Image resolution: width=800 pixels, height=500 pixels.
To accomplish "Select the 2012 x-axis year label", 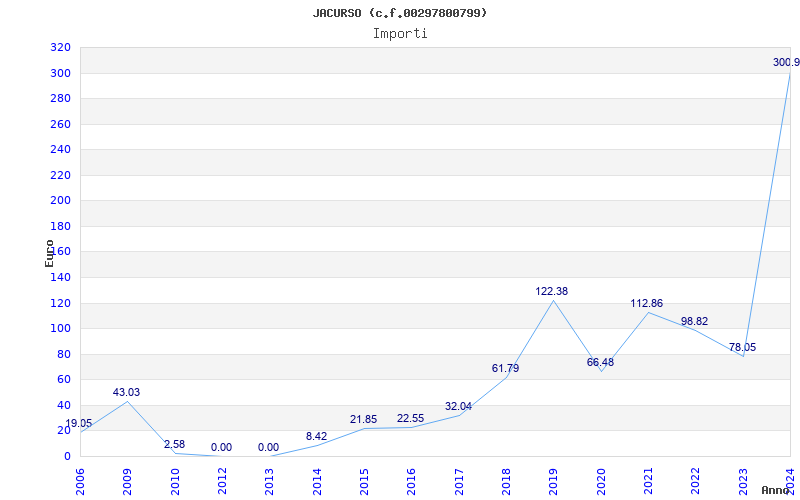I will tap(222, 482).
